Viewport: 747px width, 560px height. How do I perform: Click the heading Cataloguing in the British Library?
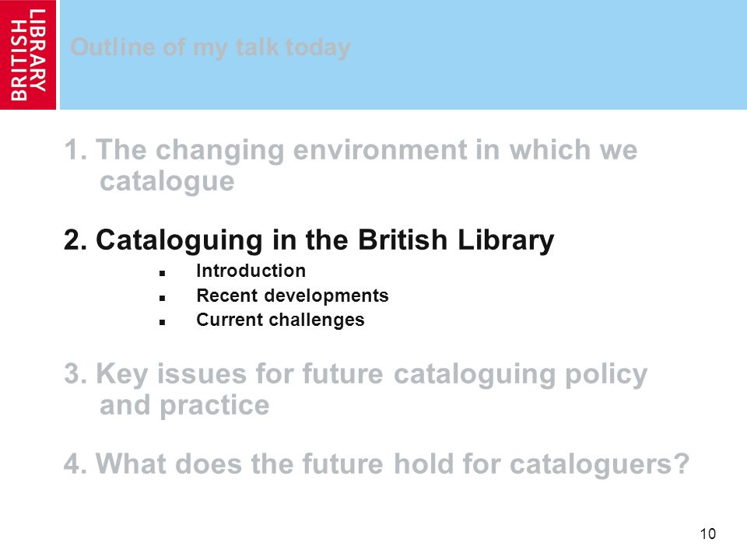point(309,240)
